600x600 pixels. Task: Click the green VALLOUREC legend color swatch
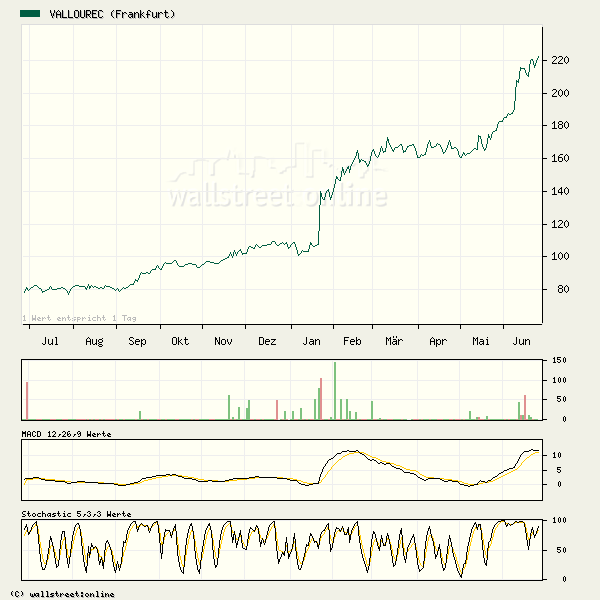point(30,14)
